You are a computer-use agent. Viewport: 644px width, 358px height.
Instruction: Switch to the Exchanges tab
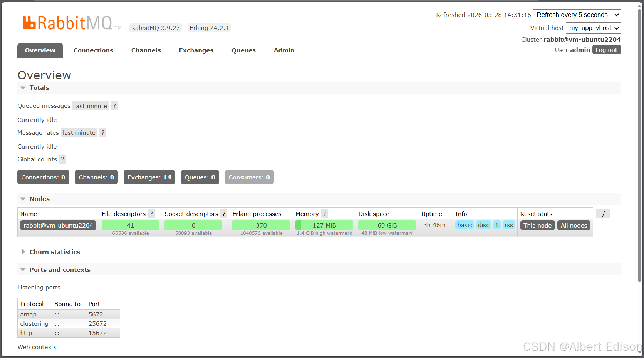[x=196, y=50]
